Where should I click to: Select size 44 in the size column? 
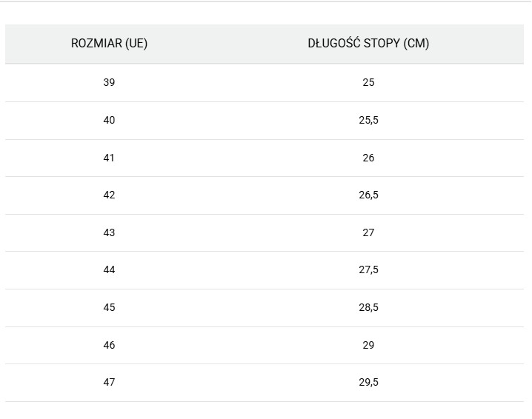[109, 269]
